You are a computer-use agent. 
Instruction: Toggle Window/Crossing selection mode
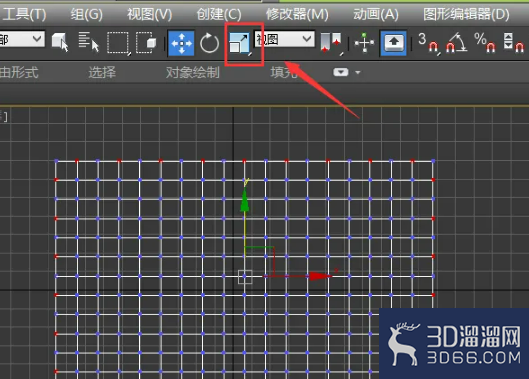click(x=146, y=42)
